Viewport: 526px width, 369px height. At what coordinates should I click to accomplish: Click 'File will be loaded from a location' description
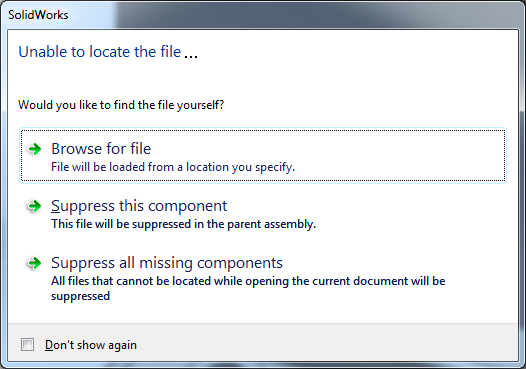[x=173, y=167]
